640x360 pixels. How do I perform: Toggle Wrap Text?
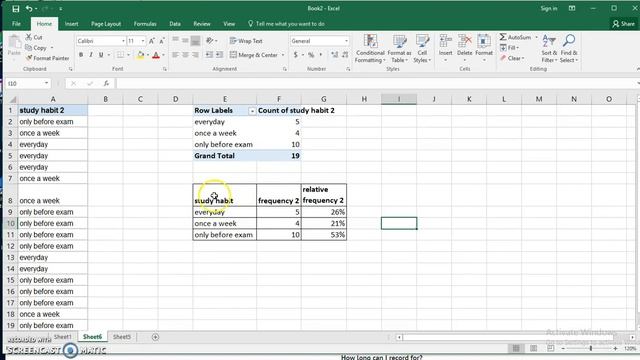(246, 41)
